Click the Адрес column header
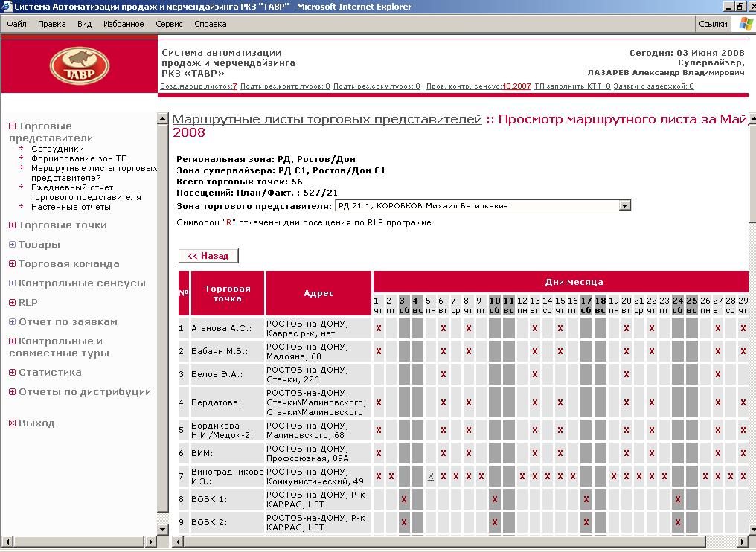This screenshot has width=756, height=552. 318,293
